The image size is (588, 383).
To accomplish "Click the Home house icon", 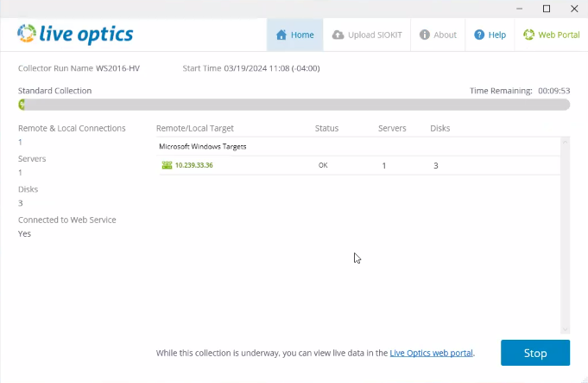I will click(x=281, y=35).
